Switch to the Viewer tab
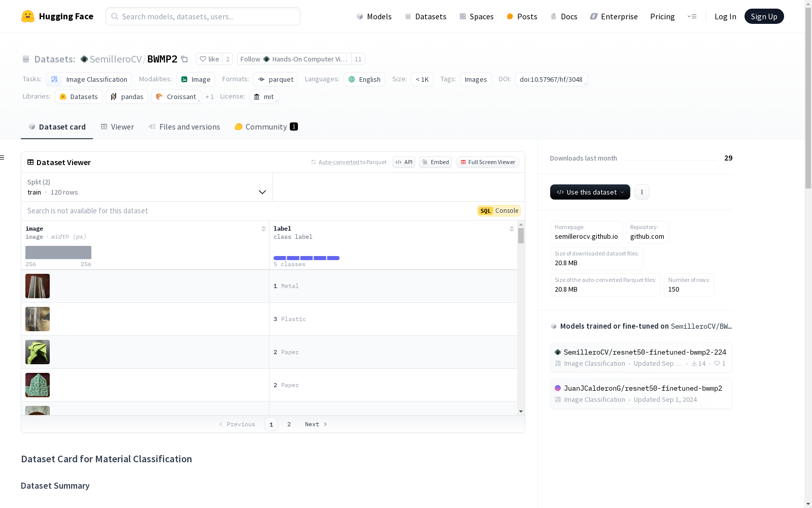This screenshot has height=508, width=812. click(x=117, y=127)
